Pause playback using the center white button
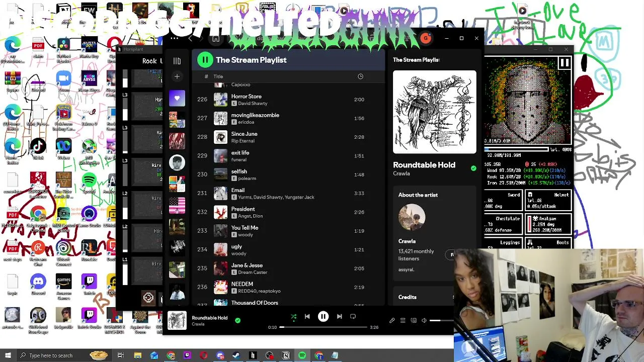644x362 pixels. tap(323, 317)
